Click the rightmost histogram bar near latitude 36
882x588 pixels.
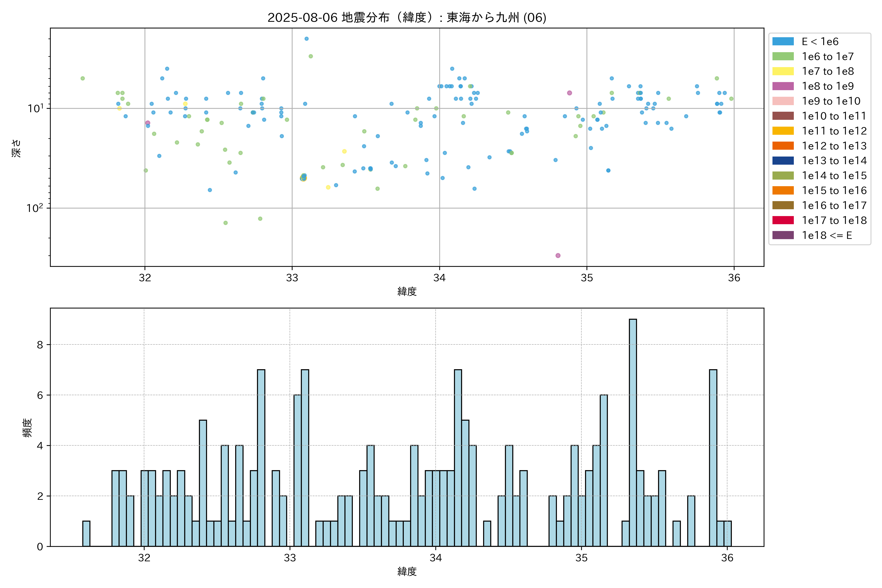tap(727, 533)
